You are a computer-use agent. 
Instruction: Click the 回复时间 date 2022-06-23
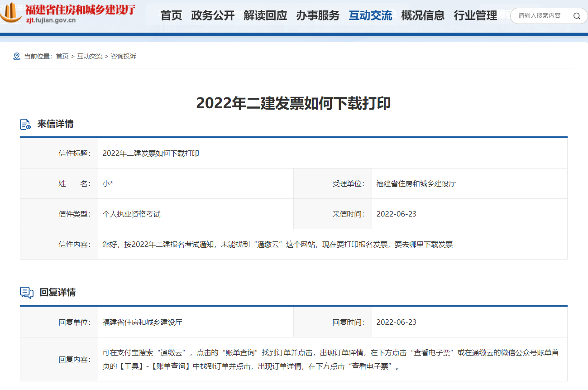point(397,322)
